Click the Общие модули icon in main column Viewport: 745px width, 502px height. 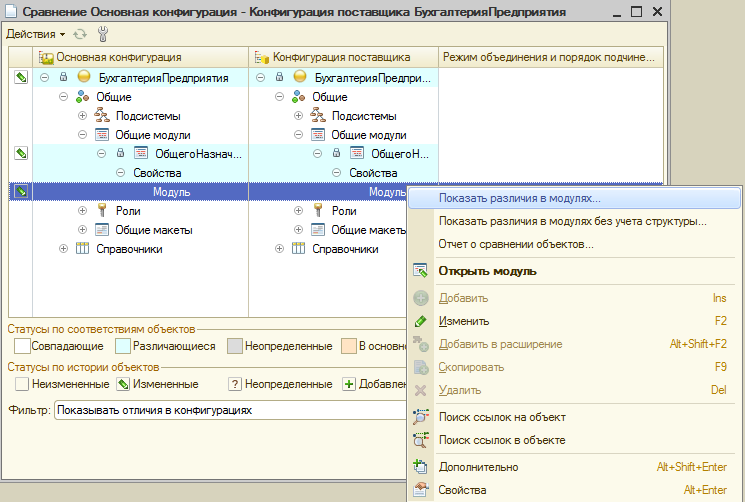[x=102, y=134]
